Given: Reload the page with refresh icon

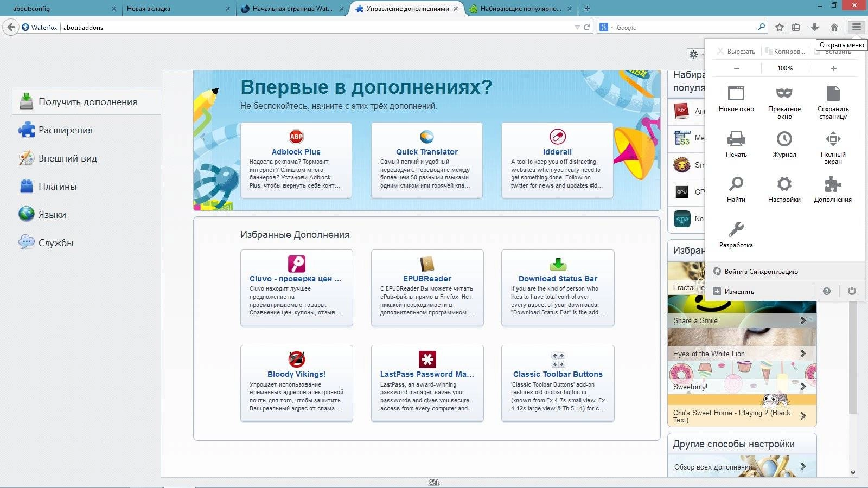Looking at the screenshot, I should [x=586, y=27].
